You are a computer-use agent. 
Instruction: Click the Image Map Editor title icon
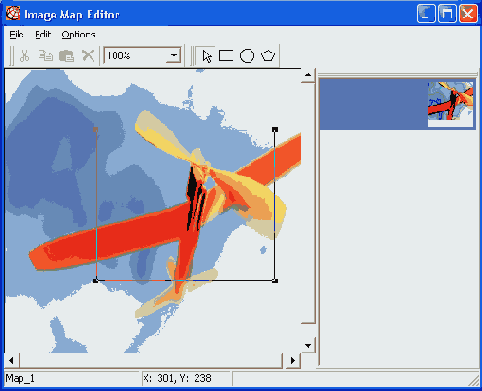pos(13,13)
